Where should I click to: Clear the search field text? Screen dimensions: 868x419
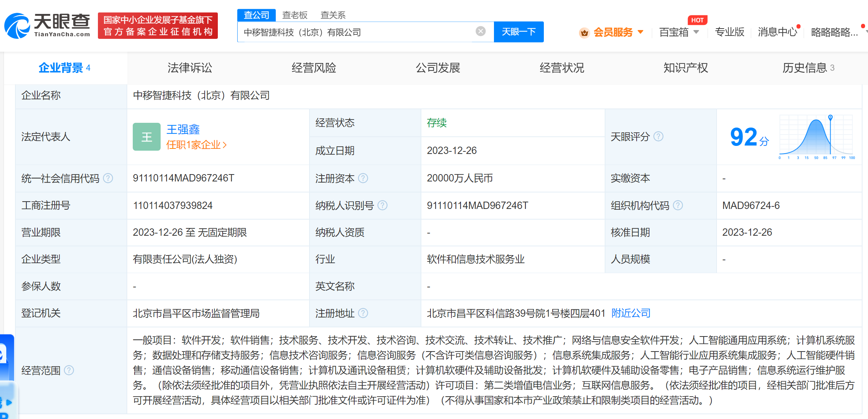point(480,32)
